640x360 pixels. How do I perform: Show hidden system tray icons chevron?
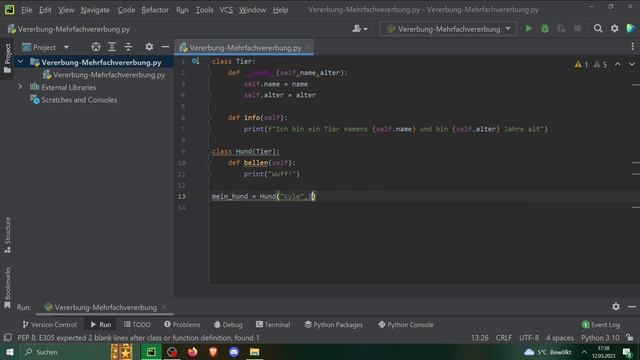click(584, 352)
